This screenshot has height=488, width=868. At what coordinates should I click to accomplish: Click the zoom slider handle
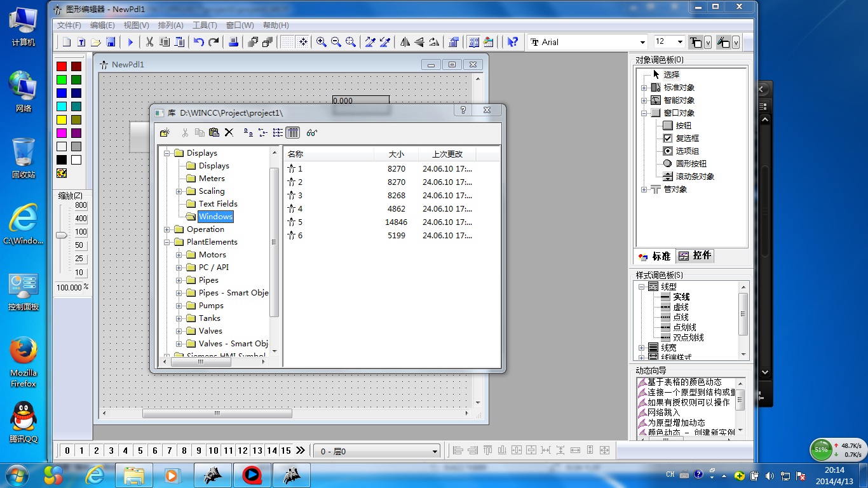click(x=61, y=235)
